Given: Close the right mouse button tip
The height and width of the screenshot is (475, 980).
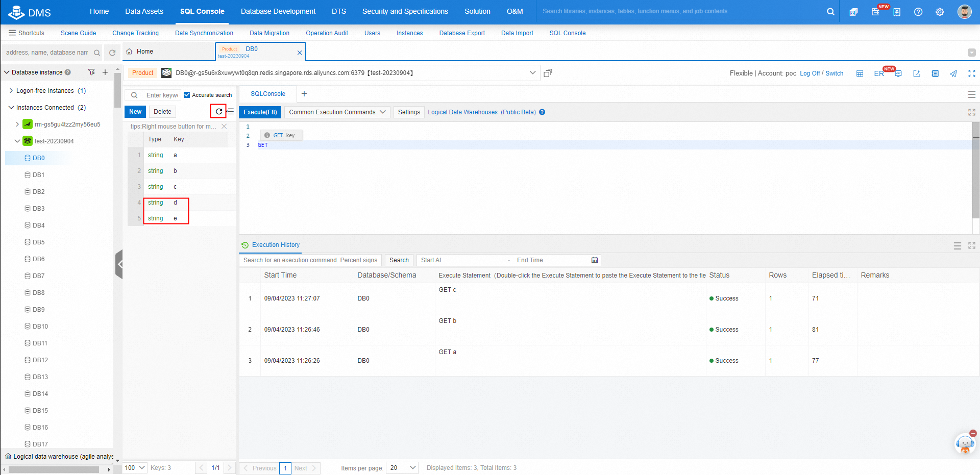Looking at the screenshot, I should [x=224, y=126].
